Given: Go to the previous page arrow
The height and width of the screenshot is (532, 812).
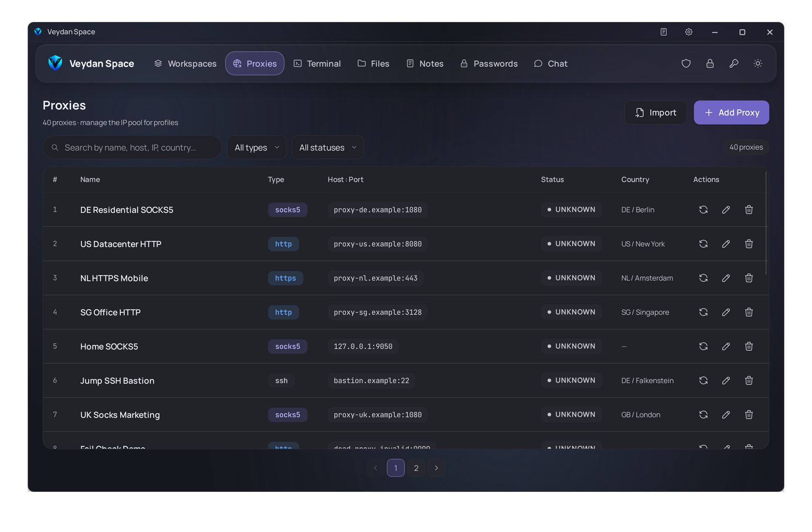Looking at the screenshot, I should coord(375,468).
